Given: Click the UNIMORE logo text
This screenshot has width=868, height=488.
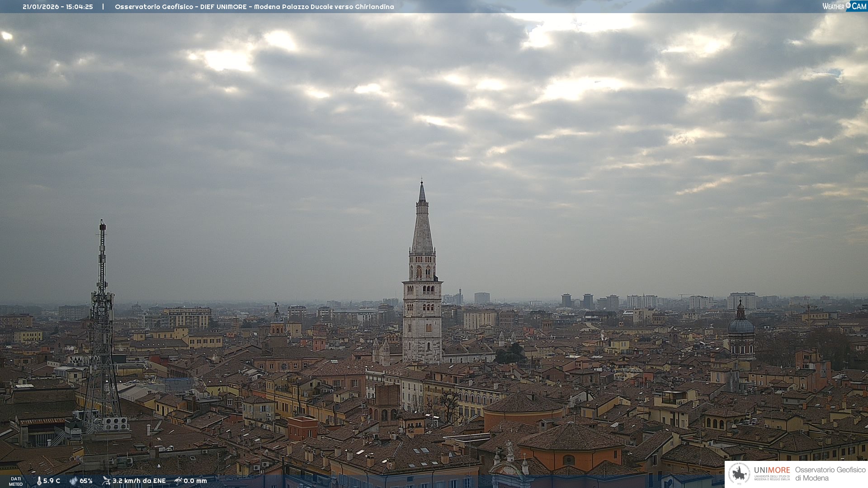Looking at the screenshot, I should pos(772,470).
